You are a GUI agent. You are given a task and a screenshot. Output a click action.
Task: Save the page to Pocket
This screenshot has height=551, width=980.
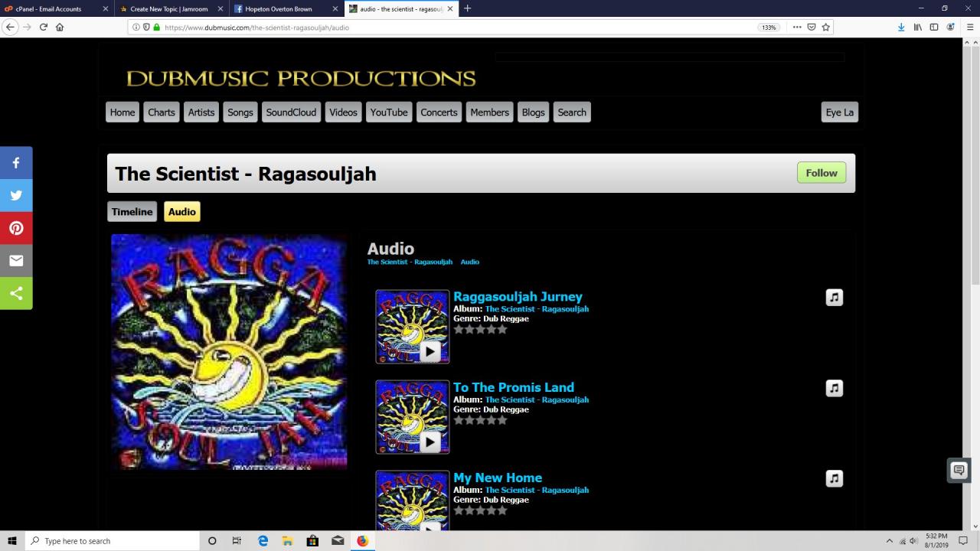812,27
